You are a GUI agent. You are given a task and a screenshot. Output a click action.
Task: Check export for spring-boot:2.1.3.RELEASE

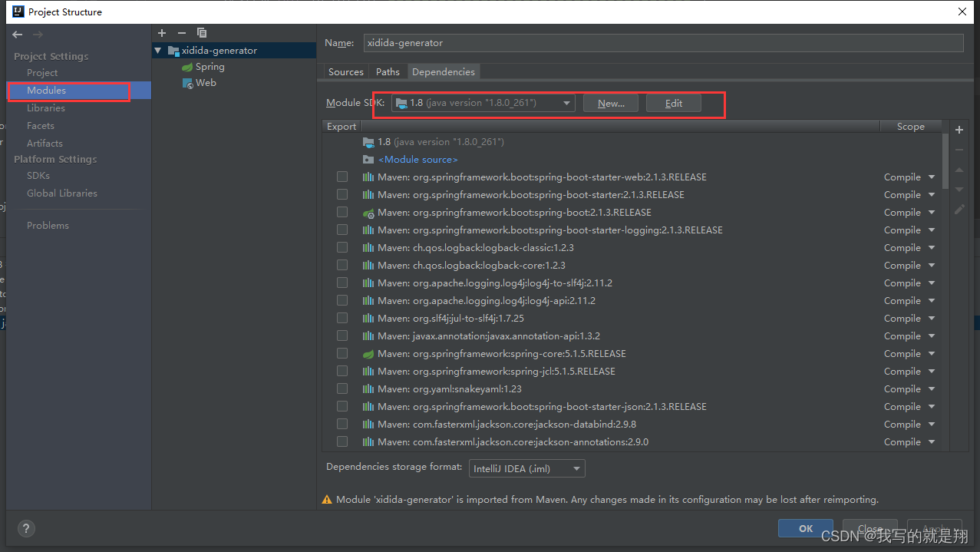pyautogui.click(x=342, y=213)
